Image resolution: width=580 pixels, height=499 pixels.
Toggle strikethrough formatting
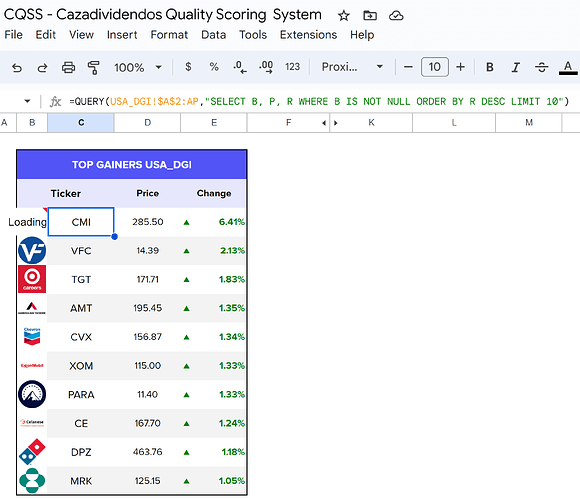(542, 67)
